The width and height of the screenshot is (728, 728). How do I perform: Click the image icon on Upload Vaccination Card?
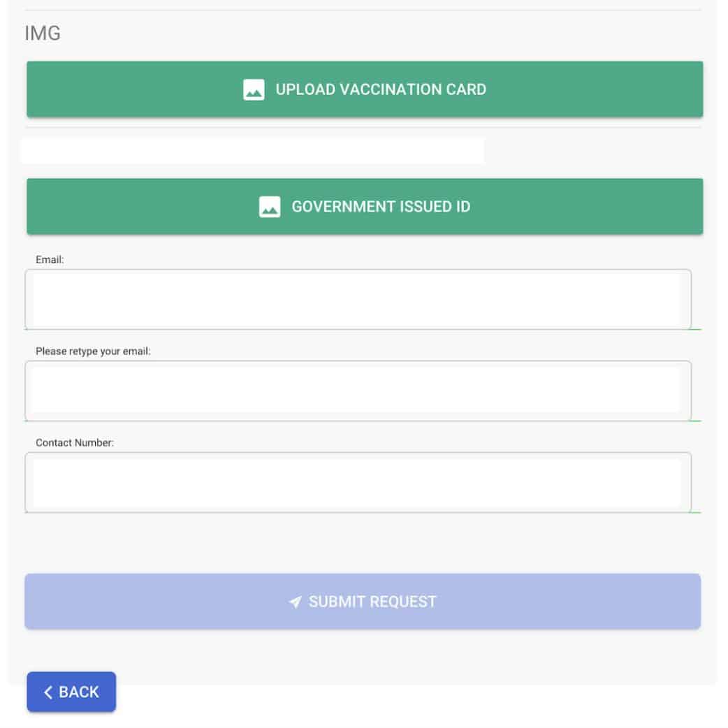254,90
